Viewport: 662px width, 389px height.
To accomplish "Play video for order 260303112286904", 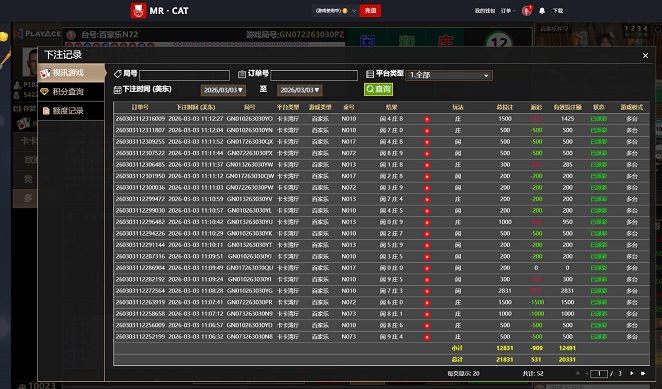I will pyautogui.click(x=427, y=268).
